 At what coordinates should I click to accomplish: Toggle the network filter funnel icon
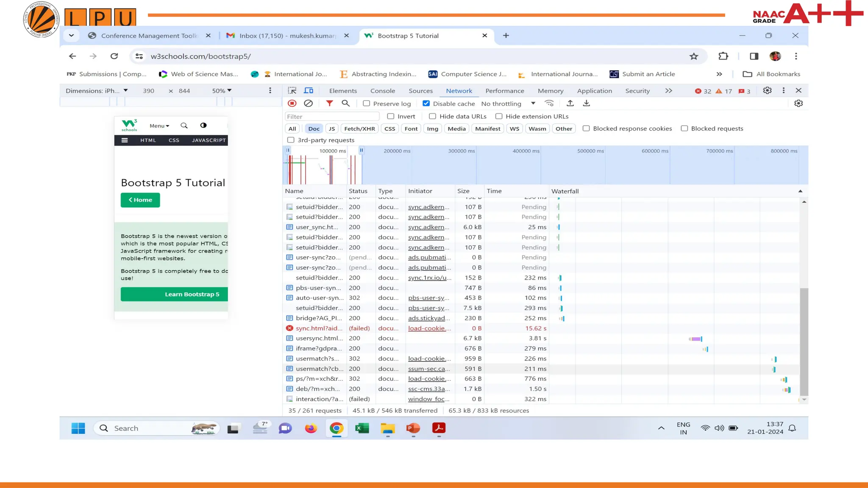329,103
